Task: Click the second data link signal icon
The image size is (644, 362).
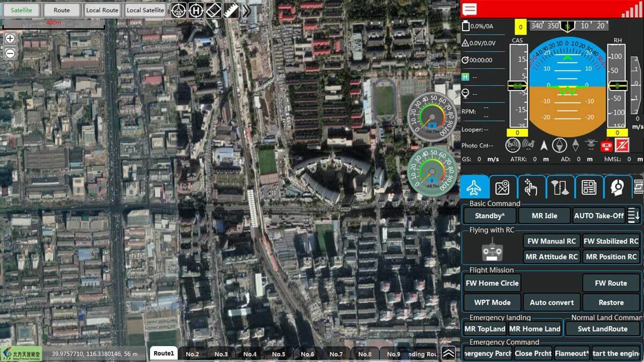Action: tap(528, 145)
